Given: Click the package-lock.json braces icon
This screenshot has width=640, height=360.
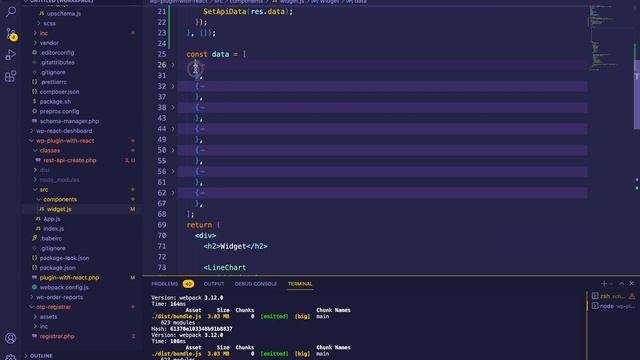Looking at the screenshot, I should (34, 258).
